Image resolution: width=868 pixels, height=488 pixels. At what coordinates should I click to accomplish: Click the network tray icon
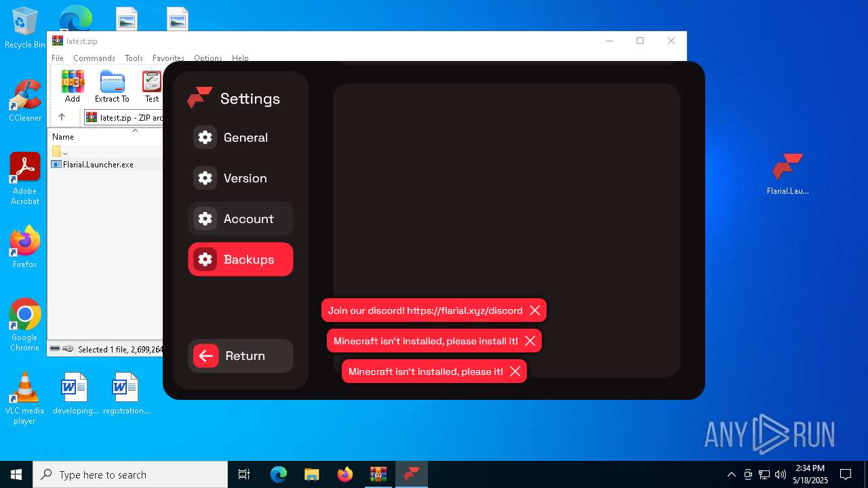[764, 474]
